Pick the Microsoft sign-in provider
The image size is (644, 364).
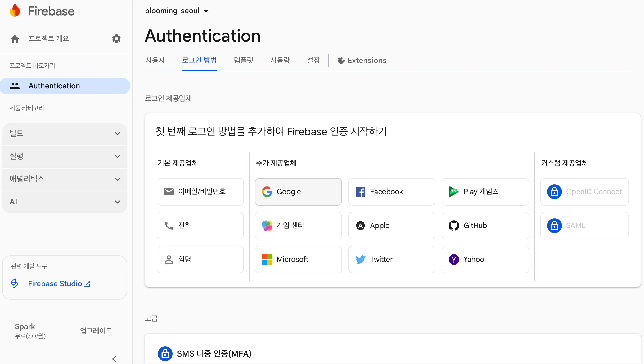point(298,259)
